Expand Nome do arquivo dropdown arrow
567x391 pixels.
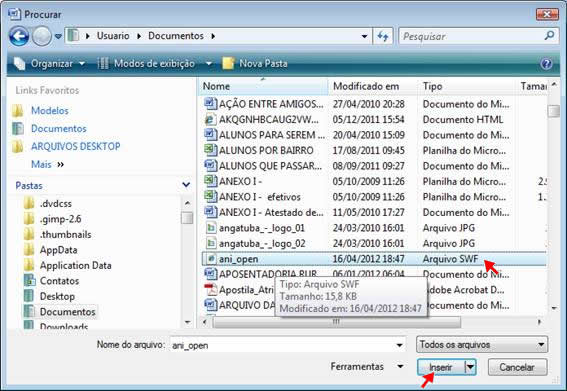click(x=400, y=345)
